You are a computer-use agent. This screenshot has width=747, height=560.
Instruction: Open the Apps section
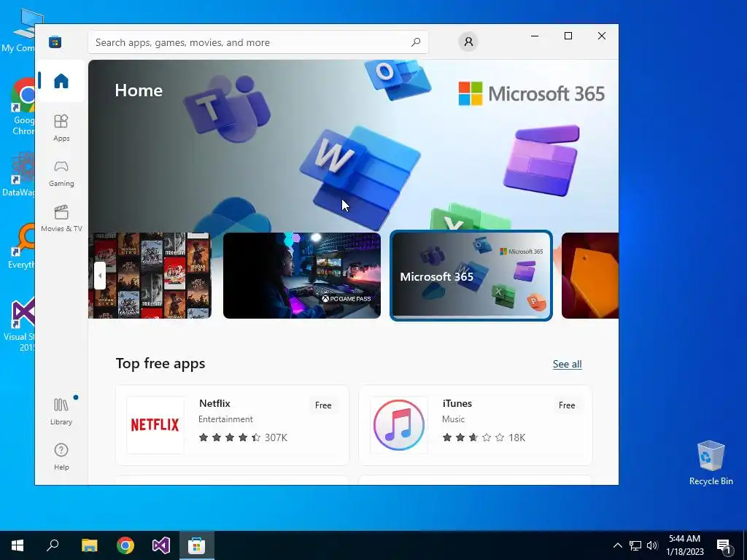[x=61, y=128]
